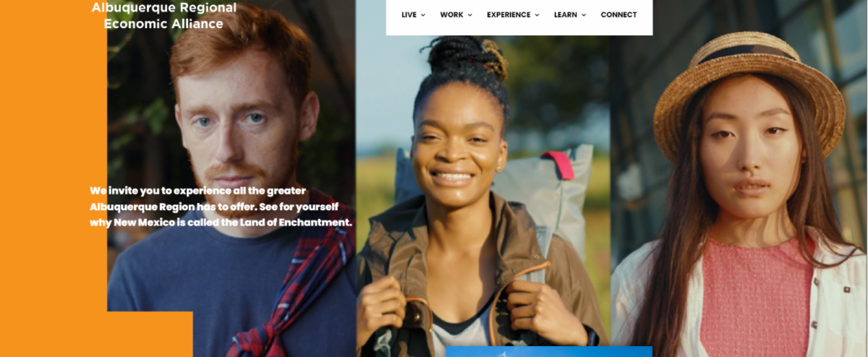
Task: Go to the CONNECT page
Action: tap(618, 14)
